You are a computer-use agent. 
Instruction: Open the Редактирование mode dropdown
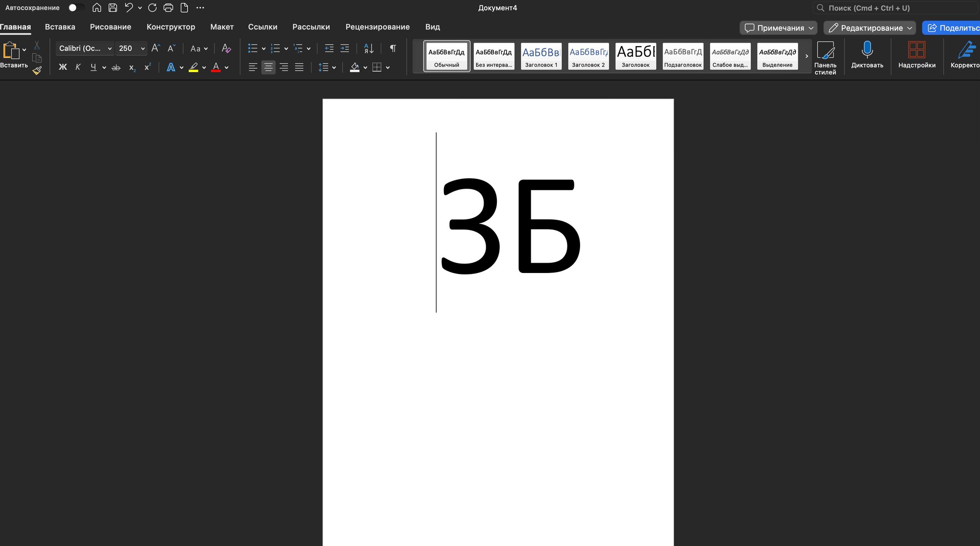[x=870, y=28]
